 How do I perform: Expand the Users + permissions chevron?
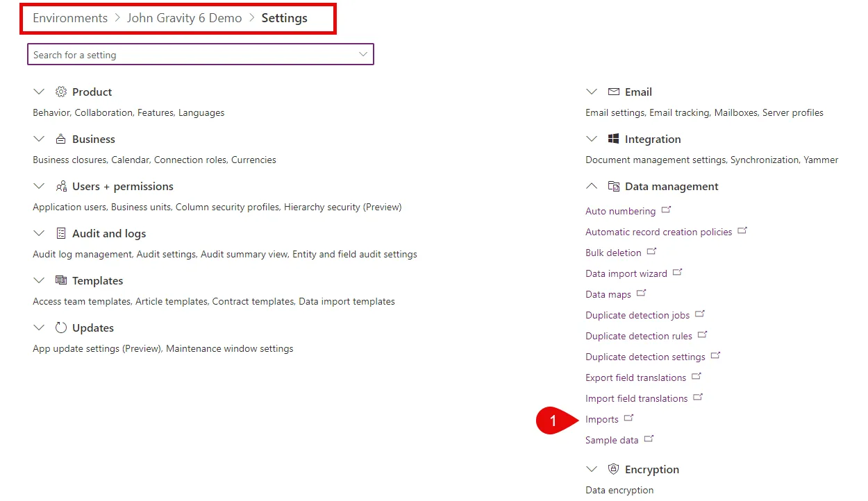tap(39, 186)
